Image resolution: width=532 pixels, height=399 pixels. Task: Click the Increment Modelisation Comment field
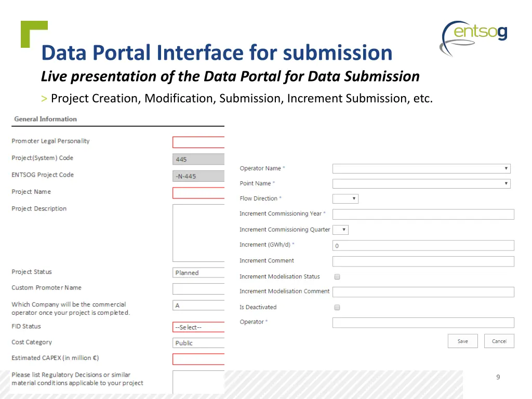(423, 292)
